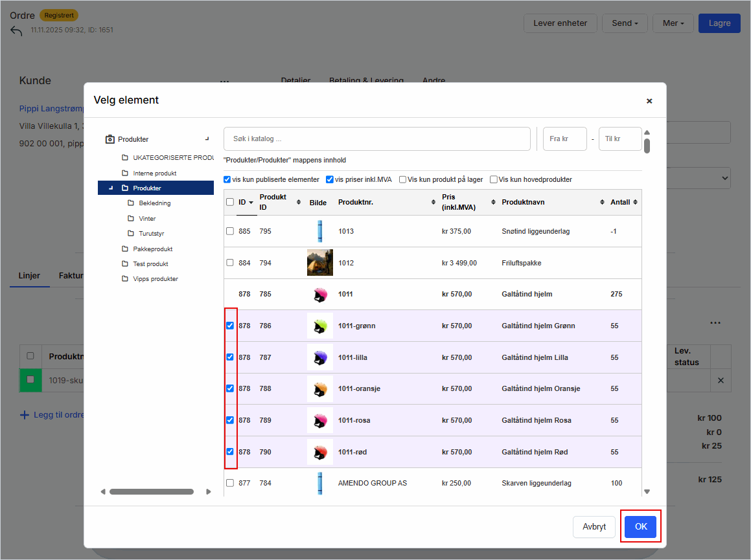Click the green Galtåtind hjelm image
The height and width of the screenshot is (560, 751).
click(319, 326)
